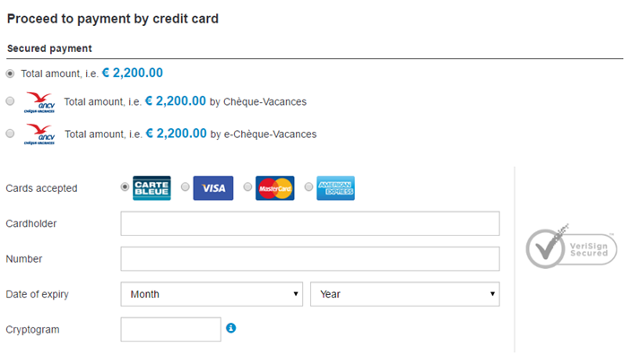Select the plain total amount payment option
This screenshot has height=364, width=632.
(x=10, y=74)
